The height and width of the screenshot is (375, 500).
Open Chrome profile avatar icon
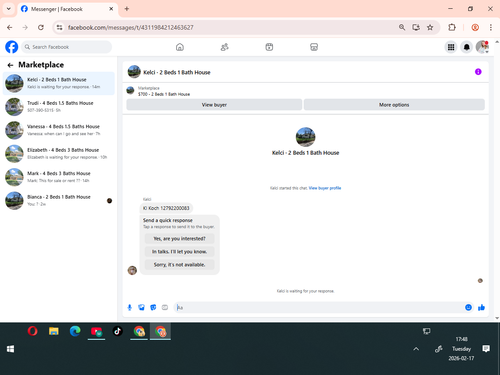475,27
